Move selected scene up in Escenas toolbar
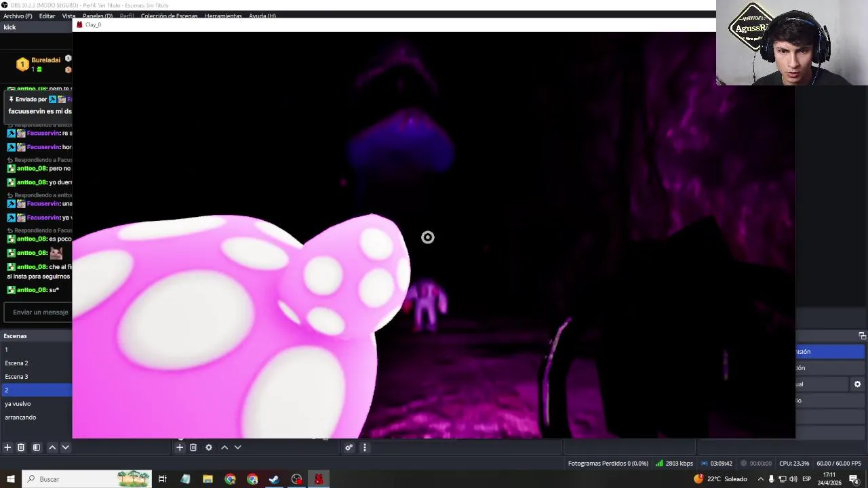This screenshot has width=868, height=488. coord(52,447)
